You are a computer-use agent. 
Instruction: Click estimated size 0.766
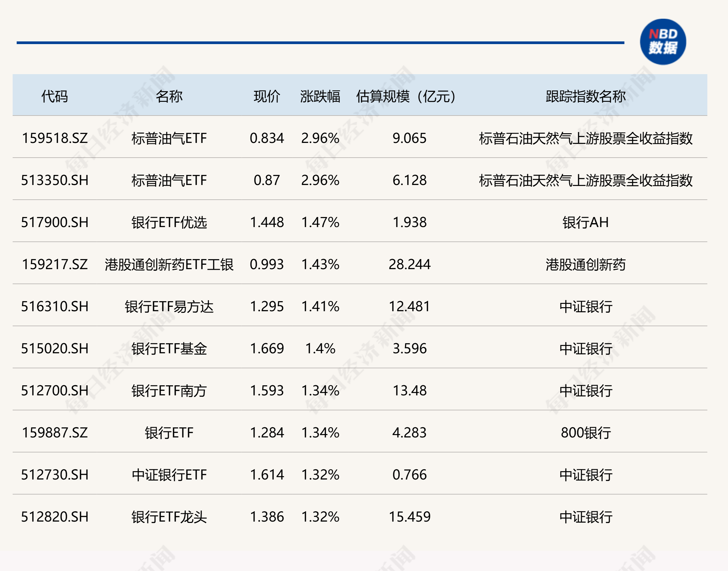(409, 475)
